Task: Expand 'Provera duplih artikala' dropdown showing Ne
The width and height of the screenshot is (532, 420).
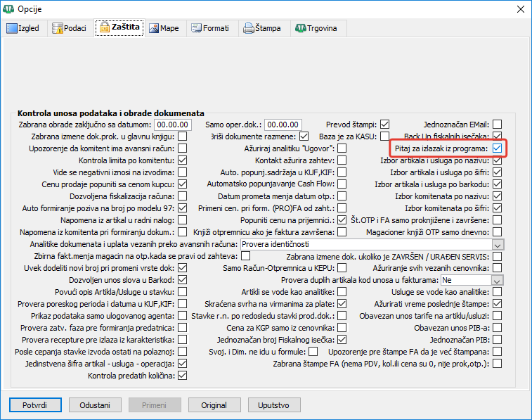Action: coord(498,279)
